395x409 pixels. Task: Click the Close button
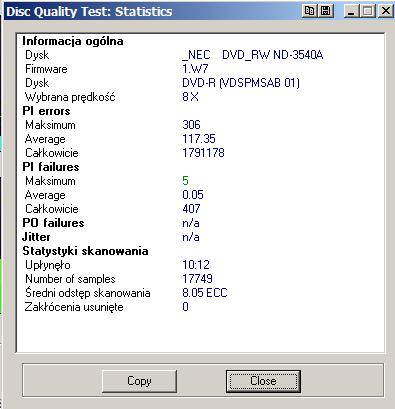point(263,381)
